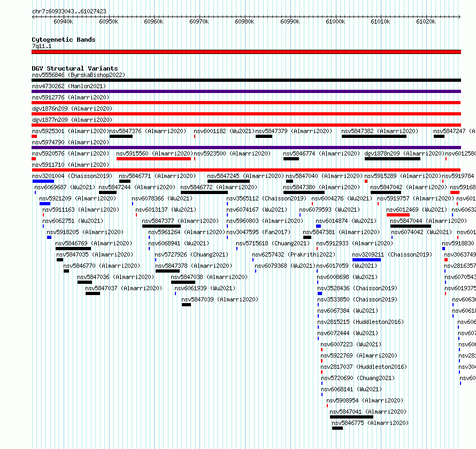This screenshot has width=476, height=449.
Task: Open nsv6069687 (Wu2021) label
Action: (65, 187)
